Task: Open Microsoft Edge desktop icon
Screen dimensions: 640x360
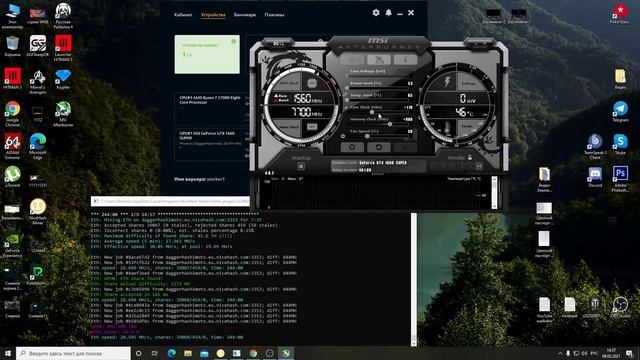Action: (x=38, y=146)
